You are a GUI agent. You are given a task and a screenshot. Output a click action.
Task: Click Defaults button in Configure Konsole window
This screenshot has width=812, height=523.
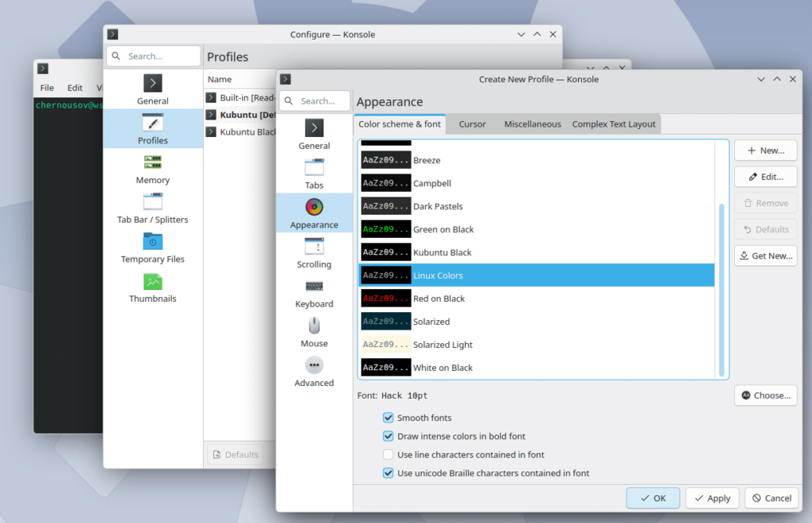click(x=236, y=455)
